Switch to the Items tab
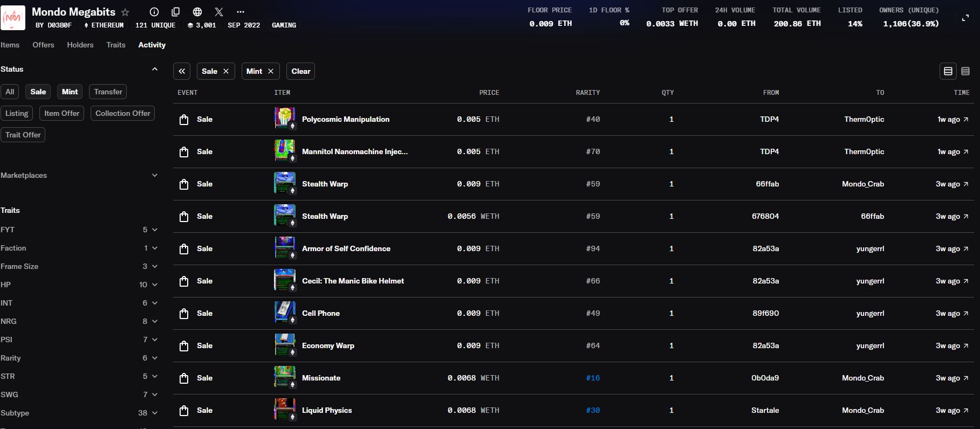980x429 pixels. [10, 45]
